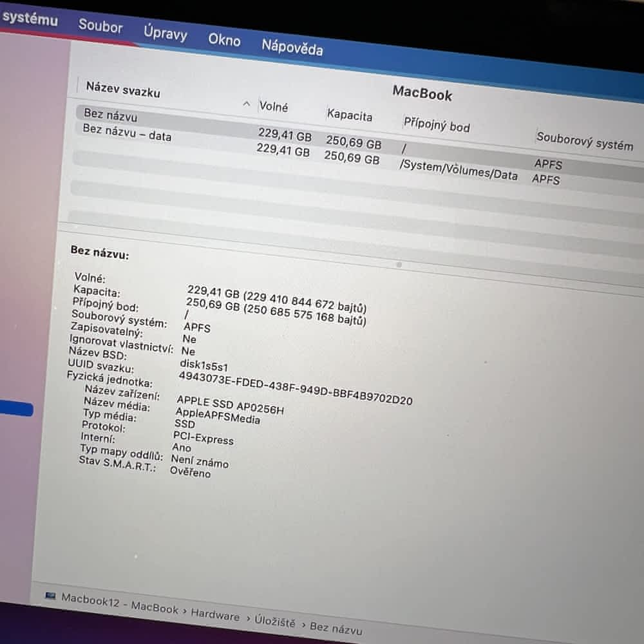This screenshot has height=644, width=644.
Task: Go to Hardware in the path bar
Action: pyautogui.click(x=215, y=615)
